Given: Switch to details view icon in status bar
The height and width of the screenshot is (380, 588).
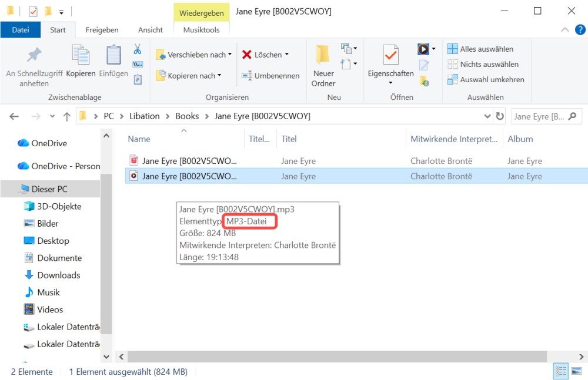Looking at the screenshot, I should [561, 372].
